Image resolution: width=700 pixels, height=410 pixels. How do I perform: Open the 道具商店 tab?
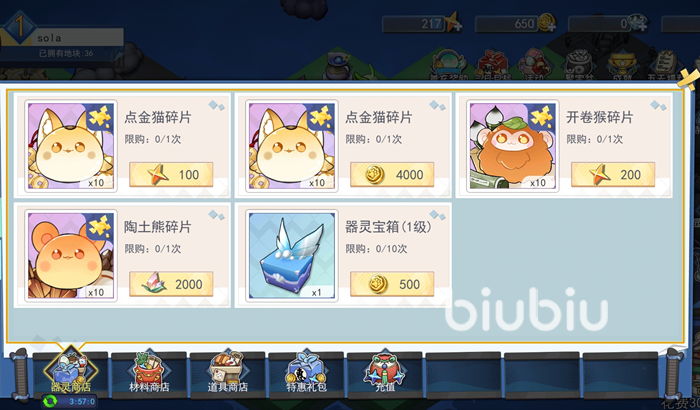tap(228, 373)
